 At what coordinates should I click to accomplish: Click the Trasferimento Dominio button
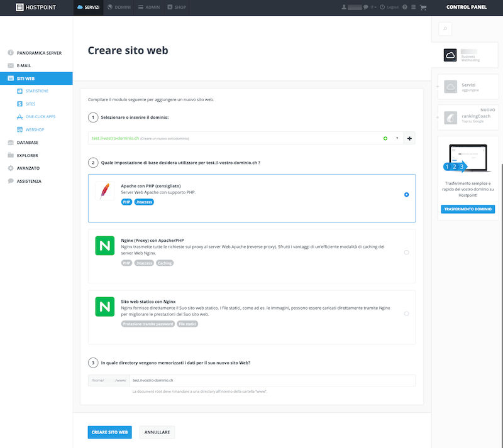tap(468, 209)
